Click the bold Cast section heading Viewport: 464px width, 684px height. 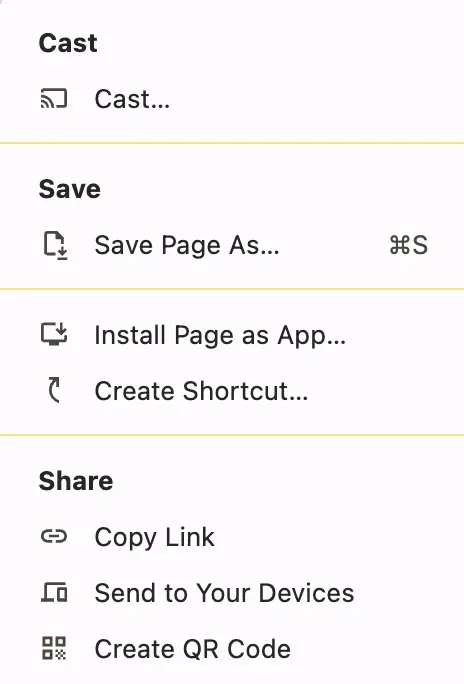click(68, 43)
